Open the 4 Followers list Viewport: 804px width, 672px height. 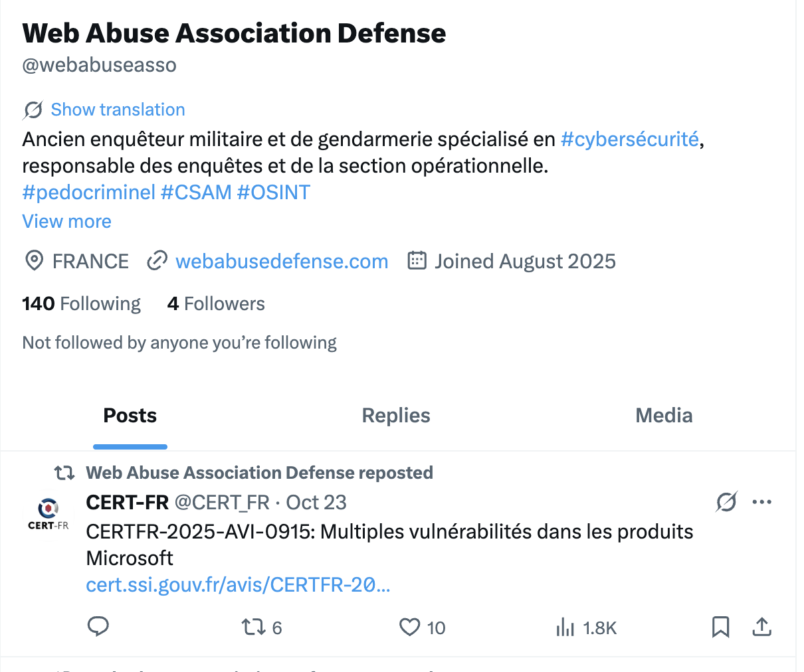216,303
